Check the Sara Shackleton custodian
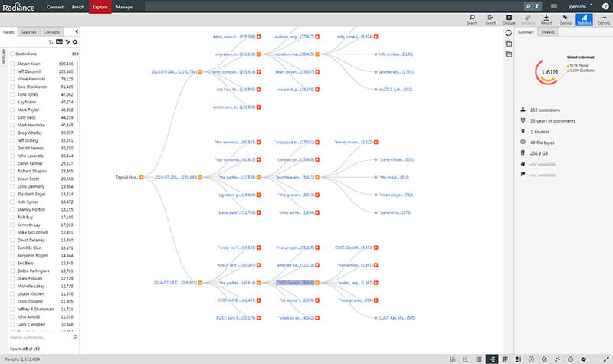This screenshot has width=613, height=364. [x=12, y=87]
